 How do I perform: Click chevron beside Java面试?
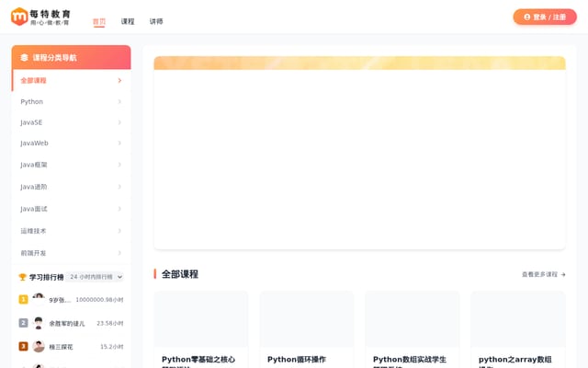(119, 209)
